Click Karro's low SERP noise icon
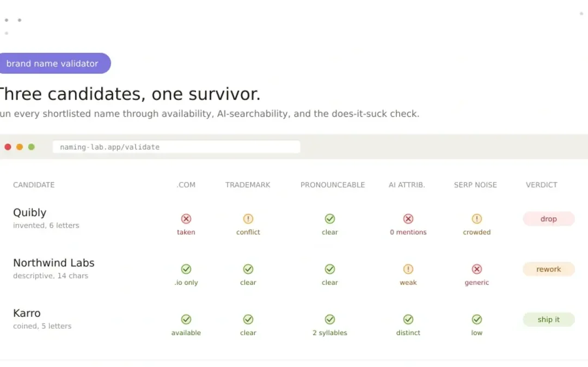588x367 pixels. [x=476, y=319]
